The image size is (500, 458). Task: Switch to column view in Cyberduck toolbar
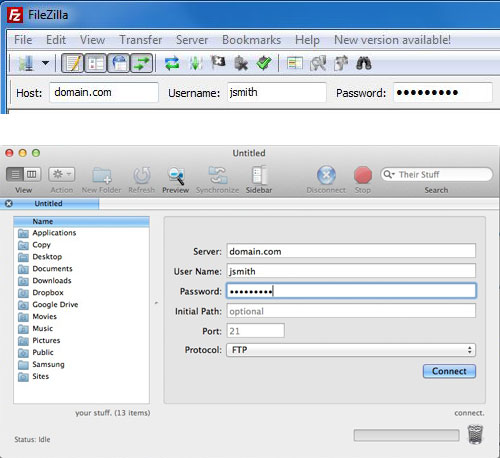click(x=32, y=174)
